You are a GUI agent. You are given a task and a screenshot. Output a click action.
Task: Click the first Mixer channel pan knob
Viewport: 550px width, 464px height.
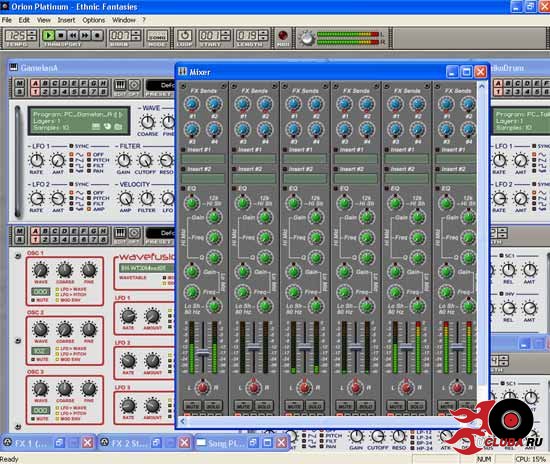[202, 388]
